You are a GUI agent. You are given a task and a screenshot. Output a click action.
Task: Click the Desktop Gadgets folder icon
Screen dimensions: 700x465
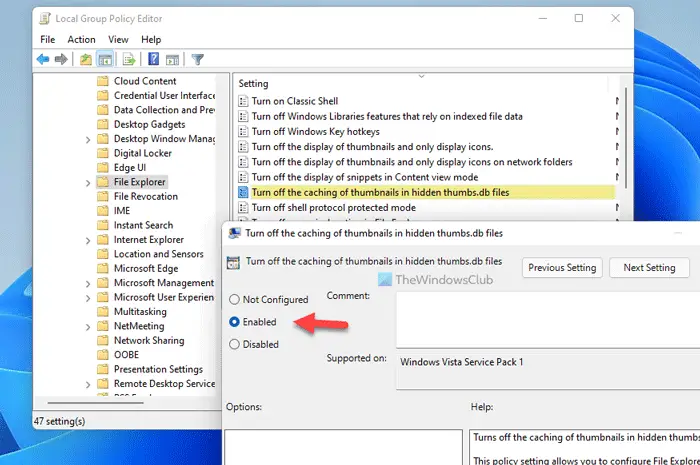coord(103,124)
